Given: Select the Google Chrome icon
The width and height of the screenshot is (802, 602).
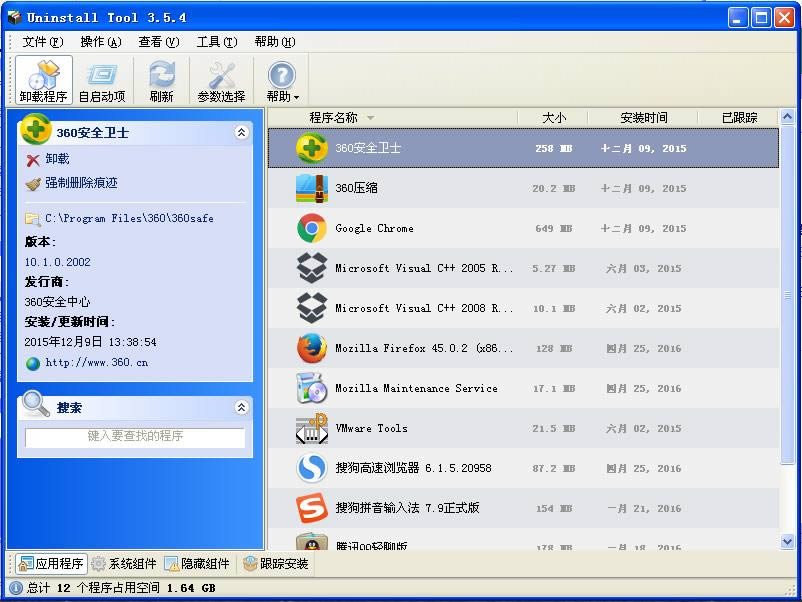Looking at the screenshot, I should [311, 228].
